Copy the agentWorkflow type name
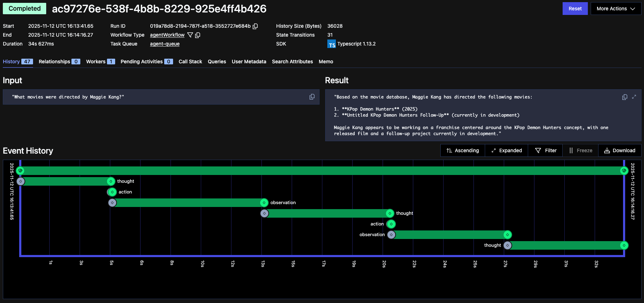The height and width of the screenshot is (303, 644). click(198, 35)
